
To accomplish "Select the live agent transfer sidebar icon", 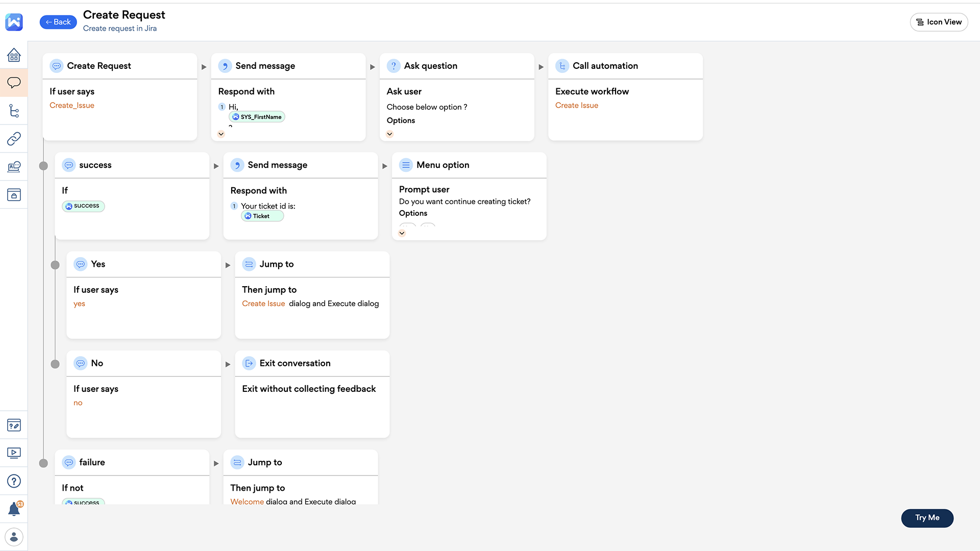I will tap(14, 166).
